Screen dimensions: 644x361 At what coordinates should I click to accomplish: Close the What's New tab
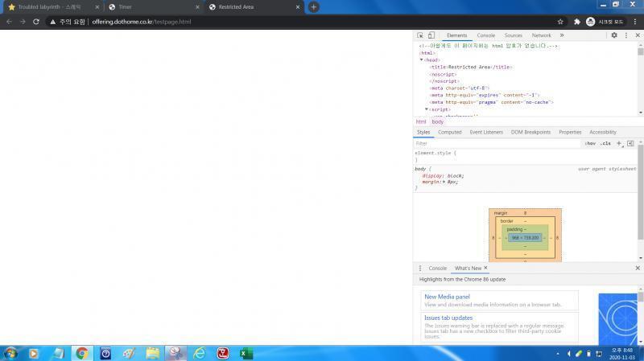pyautogui.click(x=485, y=268)
